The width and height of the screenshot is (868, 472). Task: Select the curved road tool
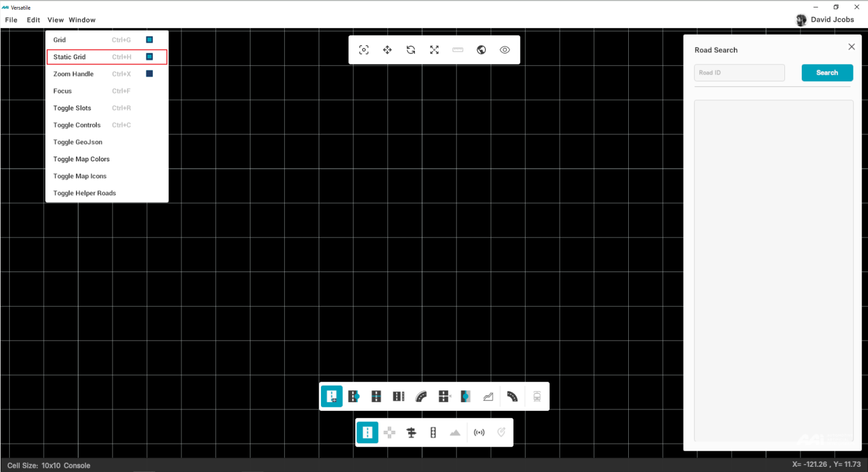(421, 397)
